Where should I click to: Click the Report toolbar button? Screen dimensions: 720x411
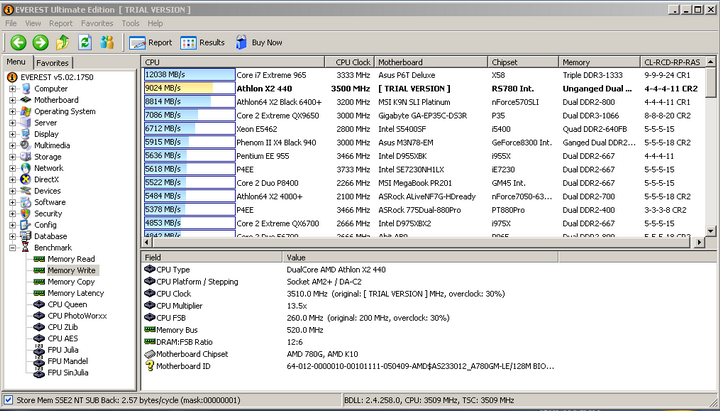click(x=151, y=43)
